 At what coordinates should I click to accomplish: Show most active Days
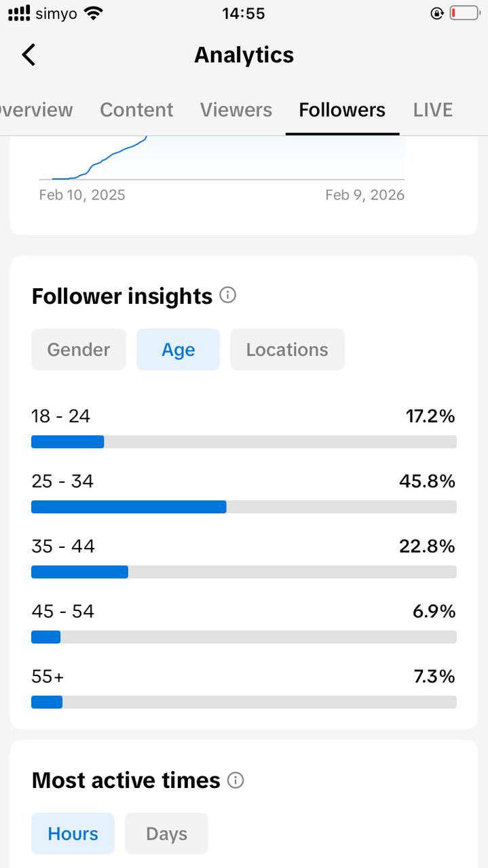pos(166,833)
